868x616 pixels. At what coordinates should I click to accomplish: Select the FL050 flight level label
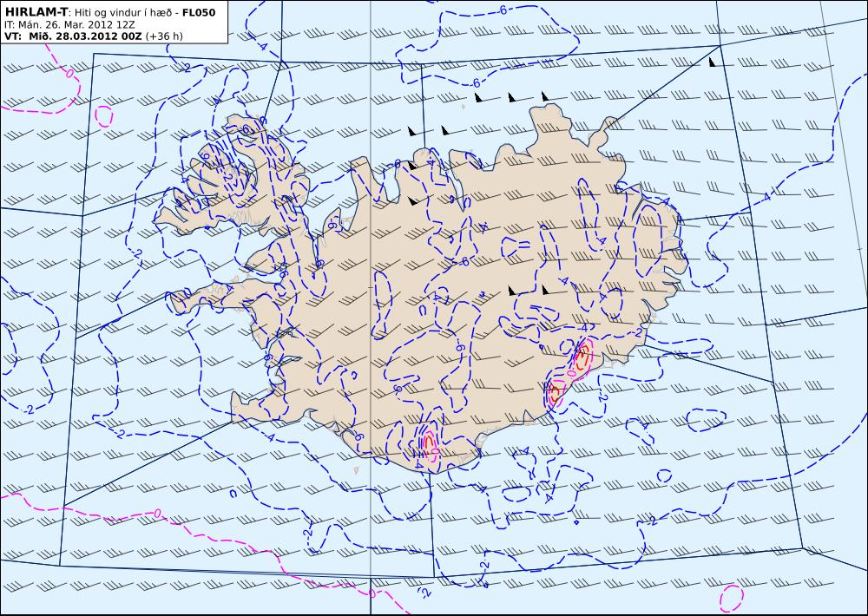pos(199,13)
